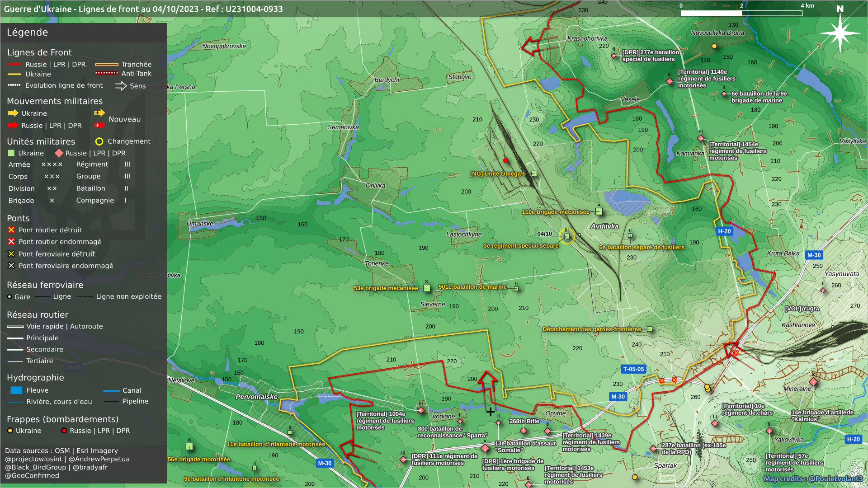Click the 110e brigade mécanisée unit marker
The width and height of the screenshot is (868, 488).
click(599, 211)
